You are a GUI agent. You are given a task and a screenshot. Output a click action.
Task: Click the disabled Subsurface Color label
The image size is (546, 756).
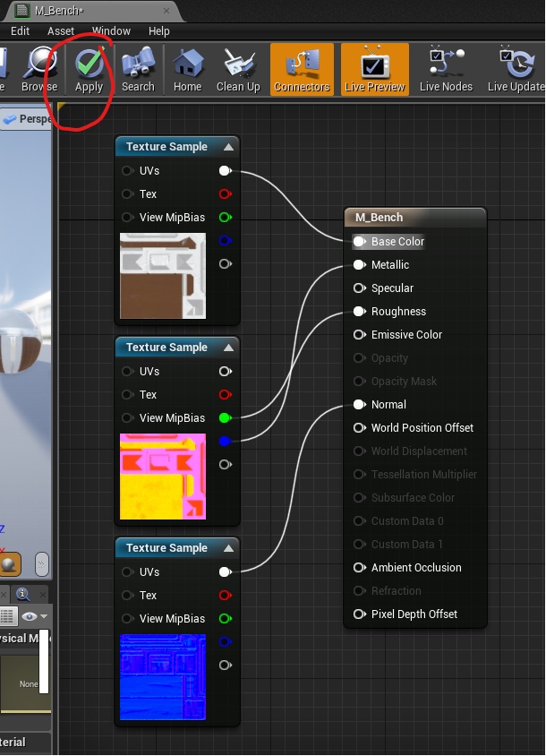pyautogui.click(x=413, y=497)
